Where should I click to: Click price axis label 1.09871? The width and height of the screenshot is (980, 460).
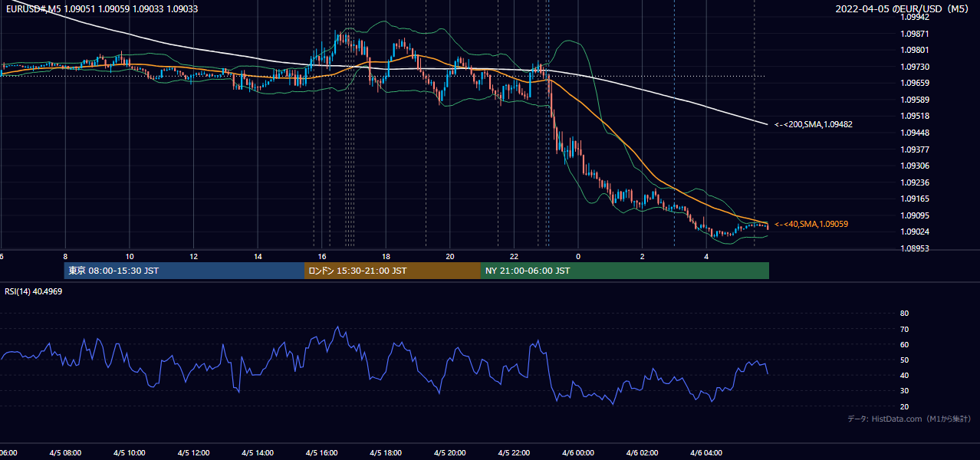915,34
